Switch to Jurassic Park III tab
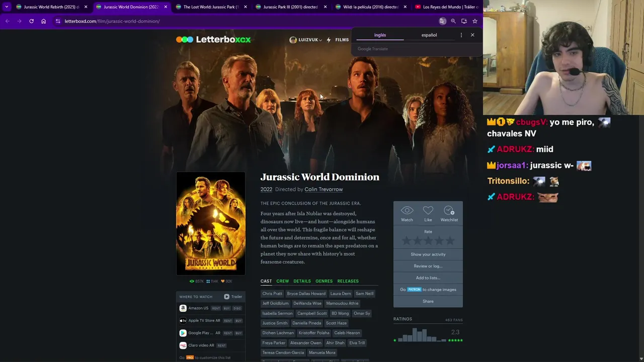Screen dimensions: 644x362 click(x=290, y=7)
